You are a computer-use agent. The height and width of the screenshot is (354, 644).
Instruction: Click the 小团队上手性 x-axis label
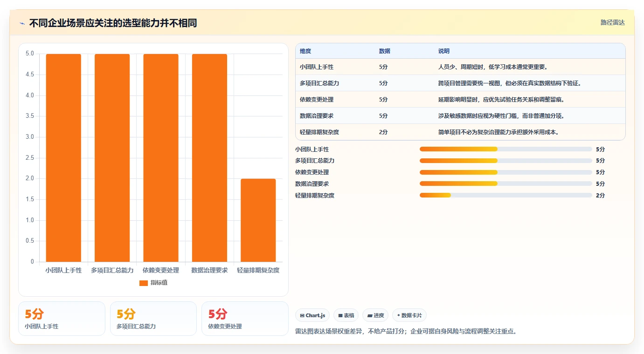click(x=63, y=270)
